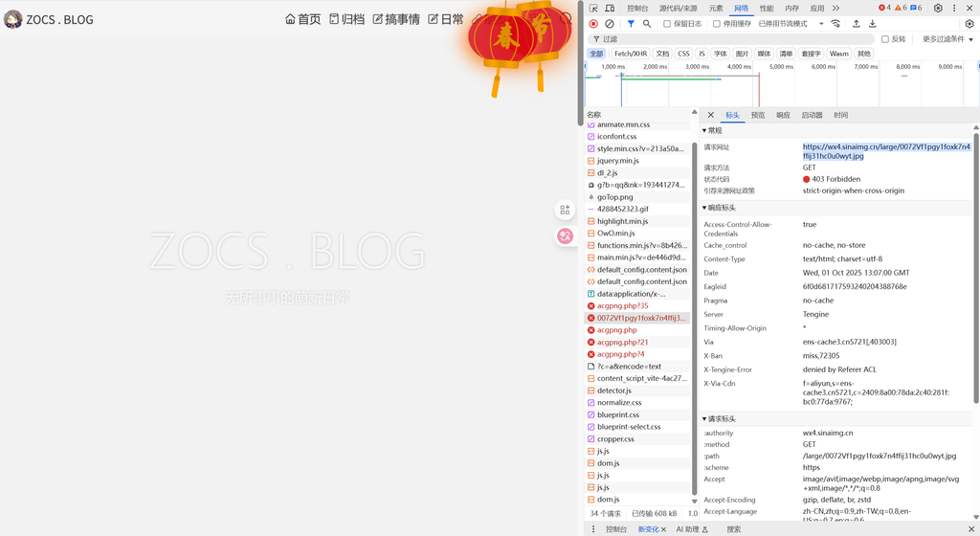Check the 停用缓存 checkbox
This screenshot has height=536, width=980.
(x=717, y=24)
